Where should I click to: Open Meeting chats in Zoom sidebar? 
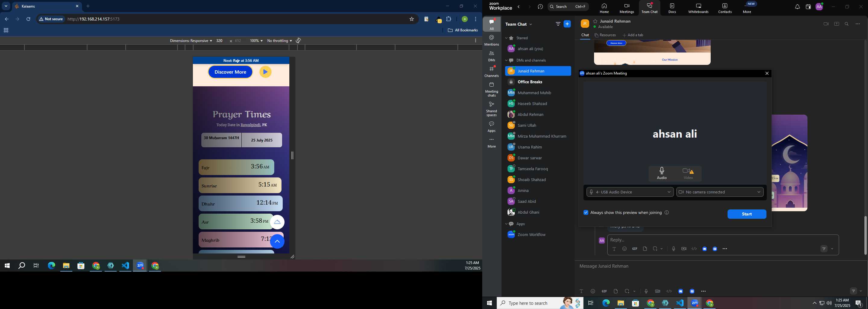(492, 89)
